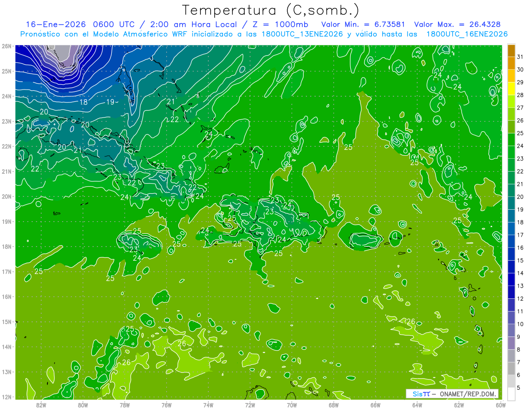This screenshot has width=532, height=411.
Task: Click the colorbar label 31
Action: [520, 57]
